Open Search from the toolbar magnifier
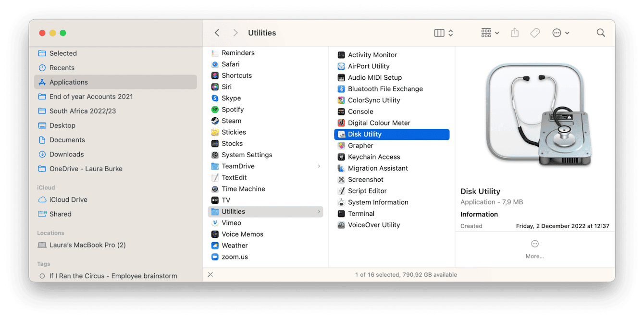Viewport: 644px width, 320px height. point(601,32)
